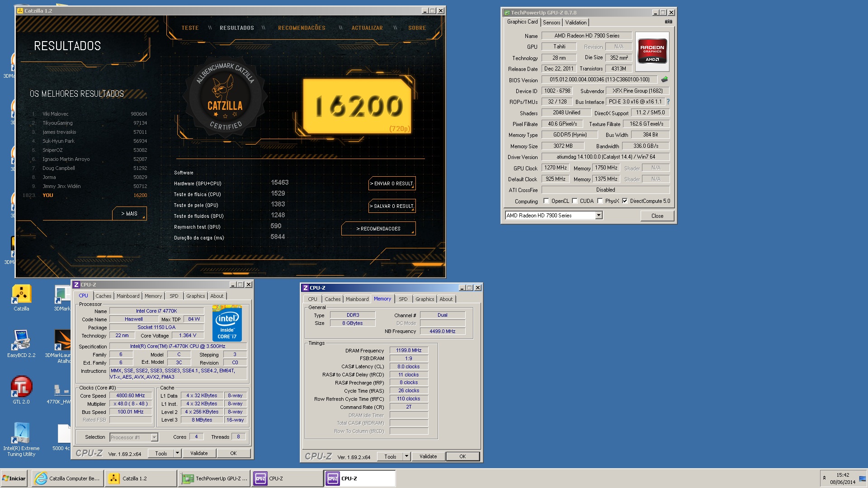Open Tools dropdown arrow in Memory window
This screenshot has width=868, height=488.
(406, 456)
